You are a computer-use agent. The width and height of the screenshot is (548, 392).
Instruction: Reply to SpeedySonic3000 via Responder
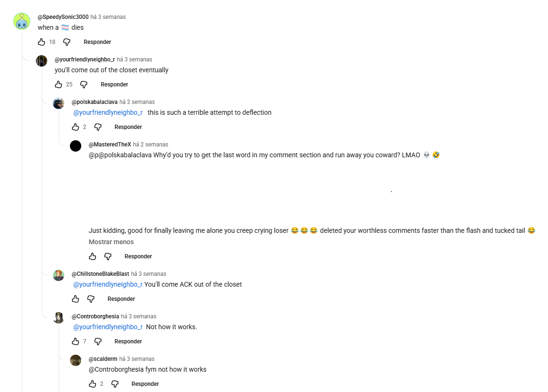pos(97,42)
